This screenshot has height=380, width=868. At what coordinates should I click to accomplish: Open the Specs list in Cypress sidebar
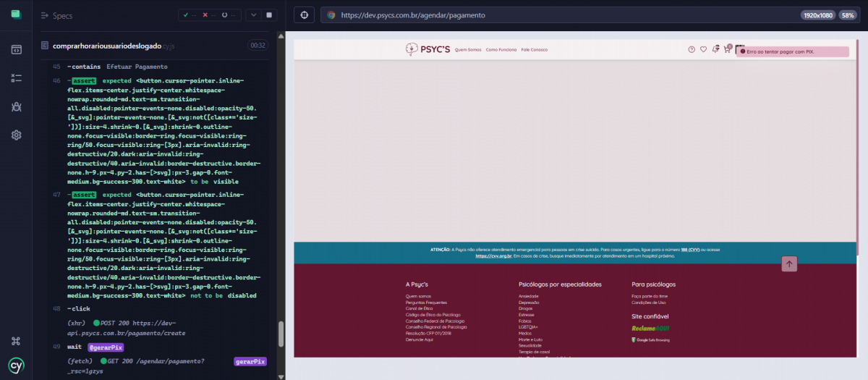click(16, 49)
